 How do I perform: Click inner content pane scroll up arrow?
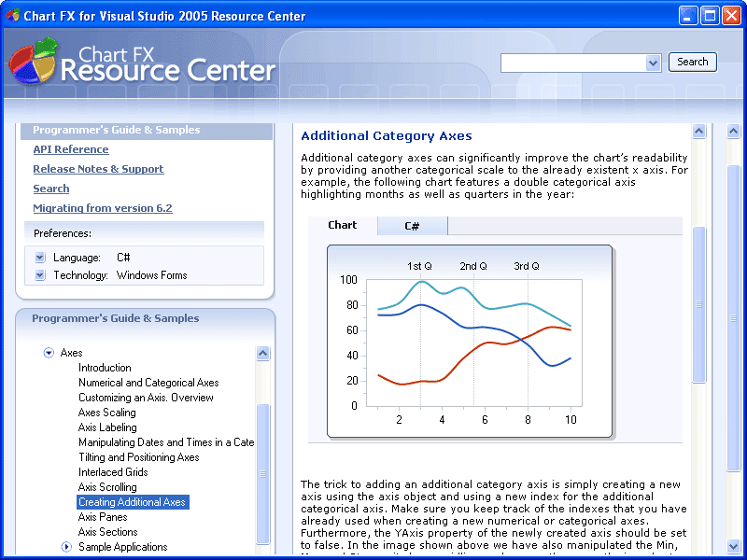tap(698, 131)
